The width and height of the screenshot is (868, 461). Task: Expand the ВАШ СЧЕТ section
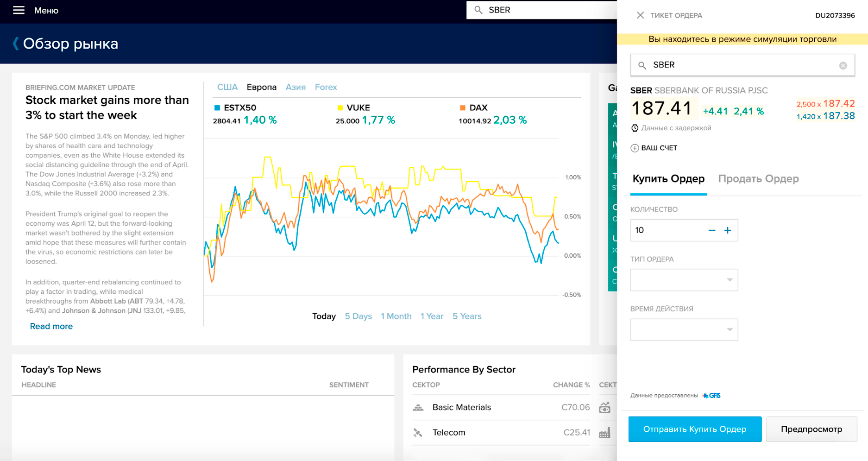click(654, 148)
